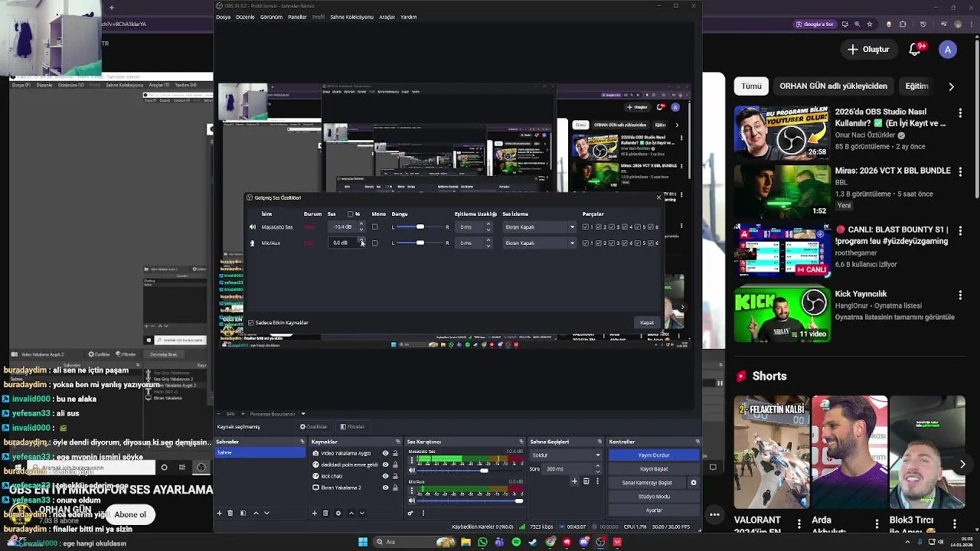Screen dimensions: 980x551
Task: Increase Mic/Aux sync offset stepper
Action: [x=488, y=240]
